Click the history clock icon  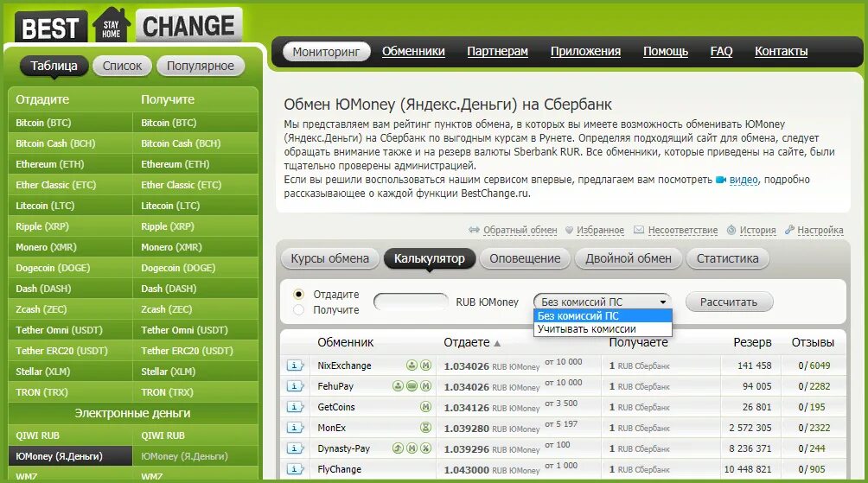731,230
